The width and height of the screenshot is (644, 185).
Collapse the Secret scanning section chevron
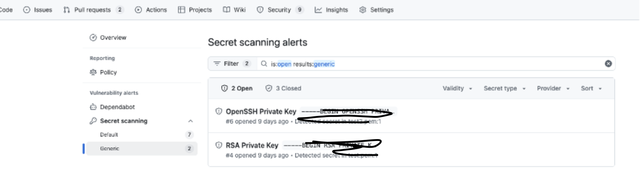click(190, 121)
